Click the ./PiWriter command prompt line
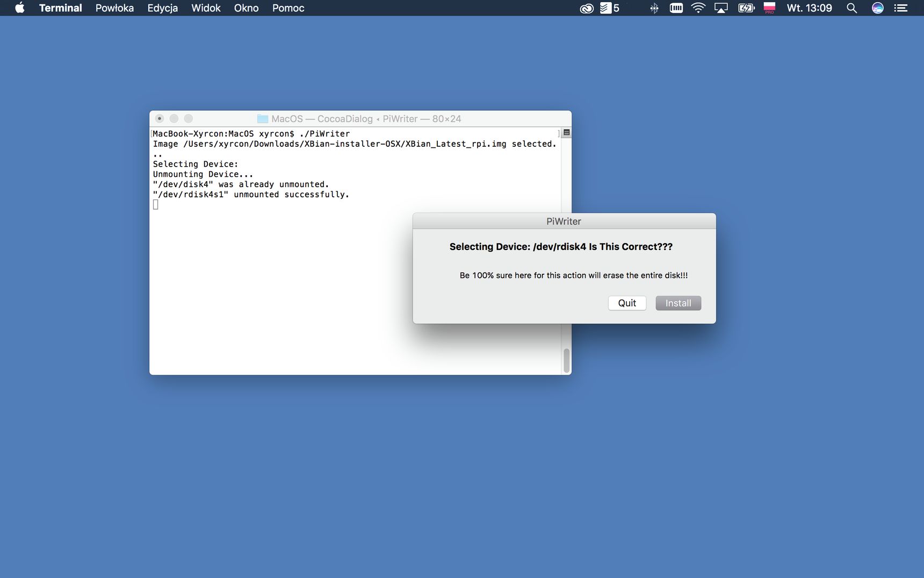 251,134
